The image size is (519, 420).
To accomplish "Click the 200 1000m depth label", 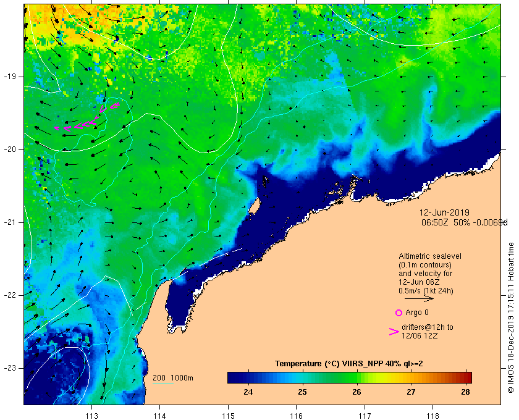I will (x=173, y=378).
